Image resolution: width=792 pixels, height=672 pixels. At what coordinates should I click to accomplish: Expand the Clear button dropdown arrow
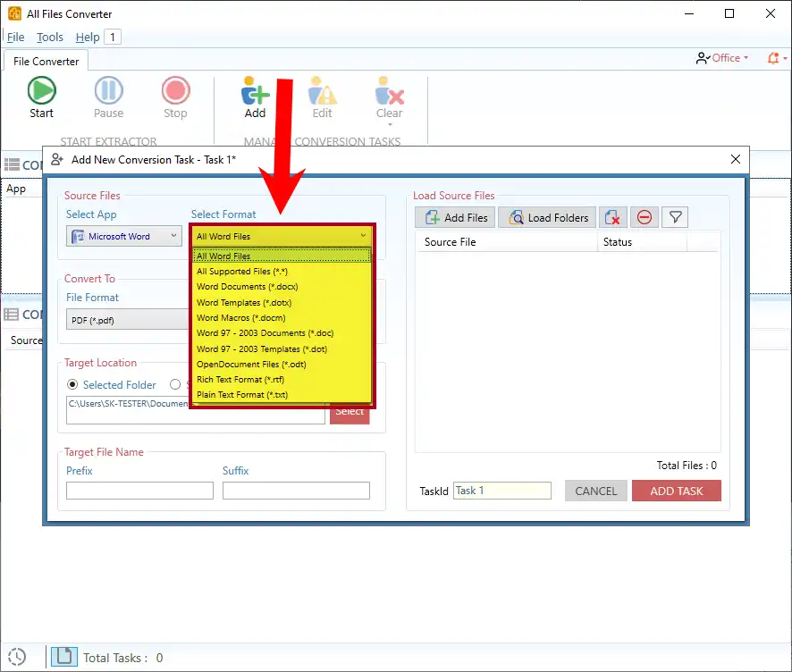tap(390, 124)
